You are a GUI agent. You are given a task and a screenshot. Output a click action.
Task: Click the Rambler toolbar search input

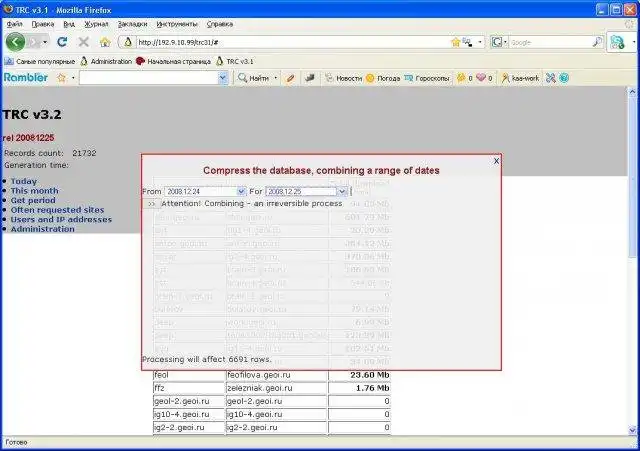[149, 78]
